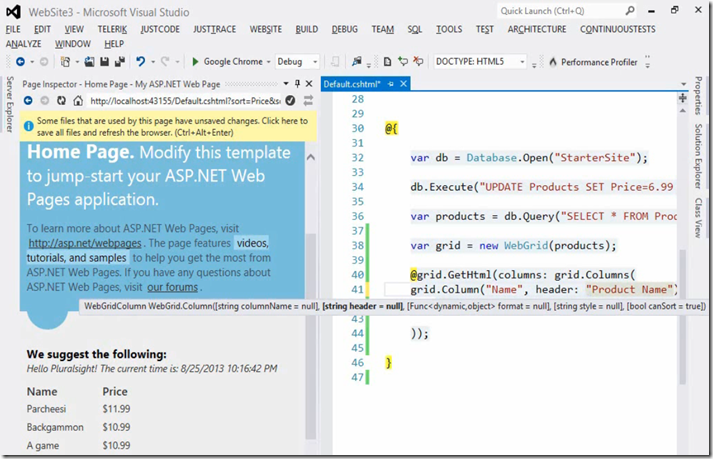Save the current file with the floppy icon
713x459 pixels.
tap(105, 61)
